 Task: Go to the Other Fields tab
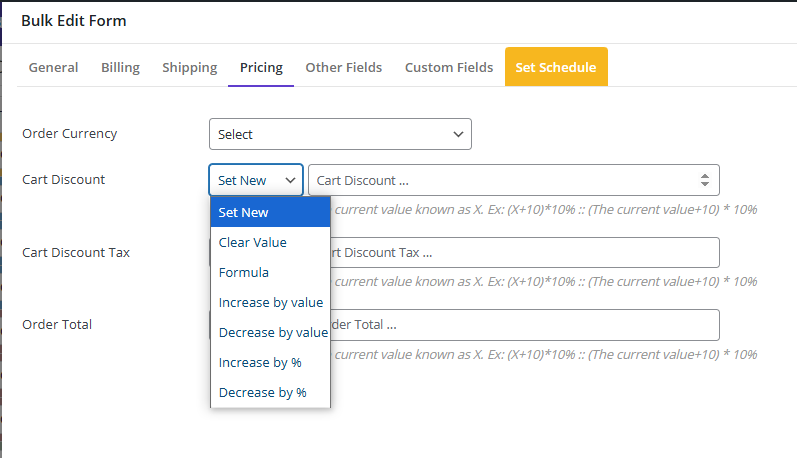(x=343, y=68)
